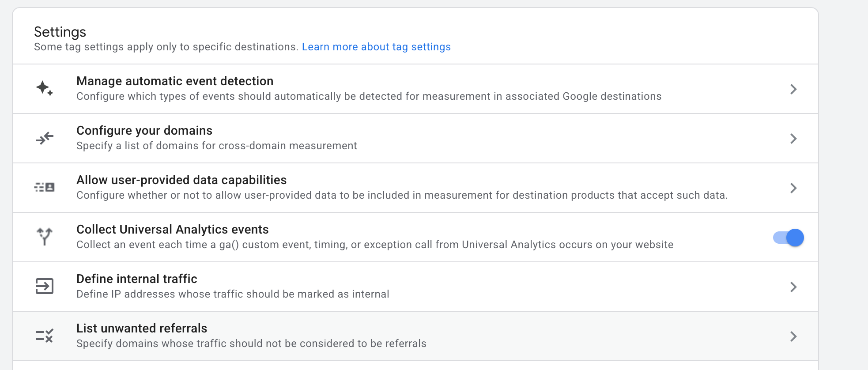Expand Allow user-provided data capabilities chevron
868x370 pixels.
[793, 188]
